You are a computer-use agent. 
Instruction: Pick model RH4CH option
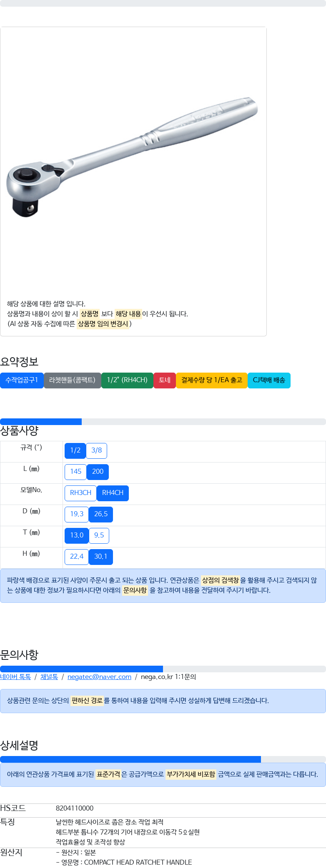pyautogui.click(x=113, y=493)
